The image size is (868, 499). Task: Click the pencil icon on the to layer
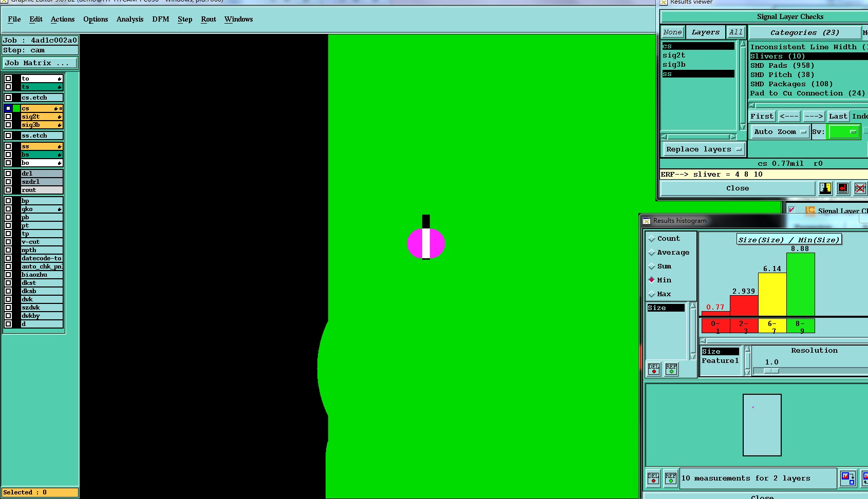pos(60,79)
